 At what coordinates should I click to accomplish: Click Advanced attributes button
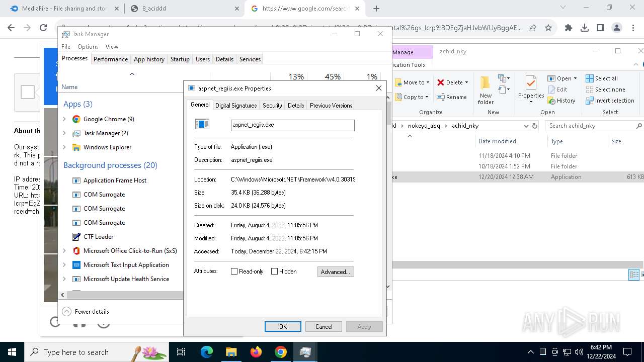click(x=336, y=272)
